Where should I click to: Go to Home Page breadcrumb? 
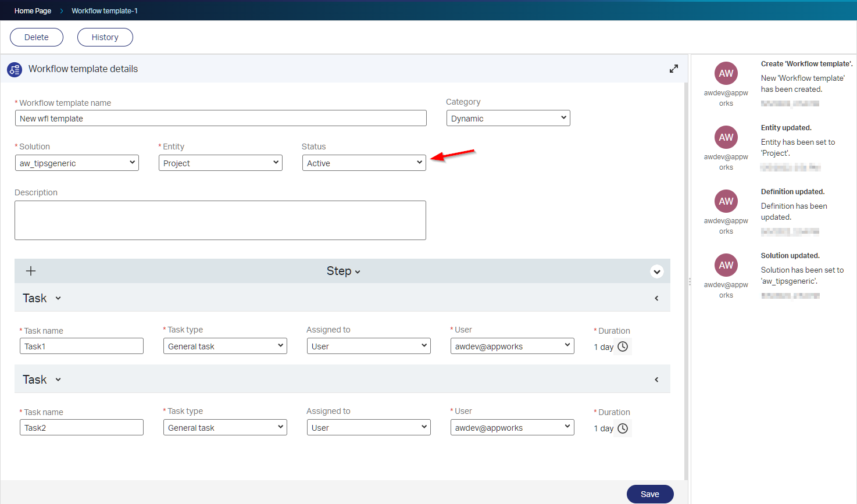point(33,10)
